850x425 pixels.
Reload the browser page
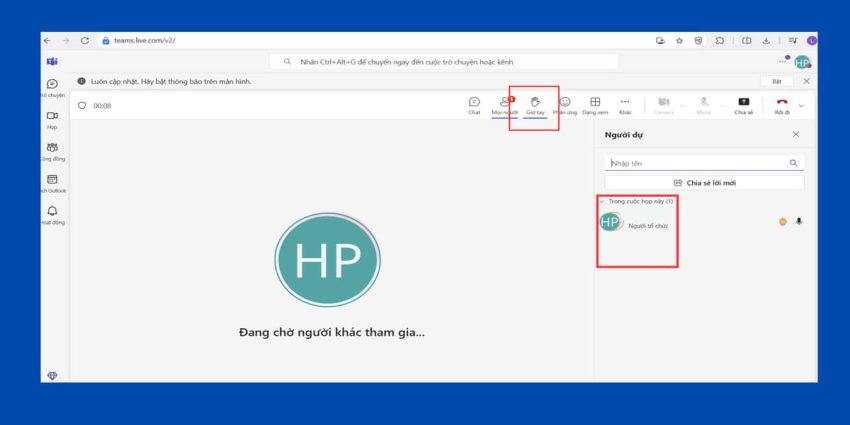(85, 41)
